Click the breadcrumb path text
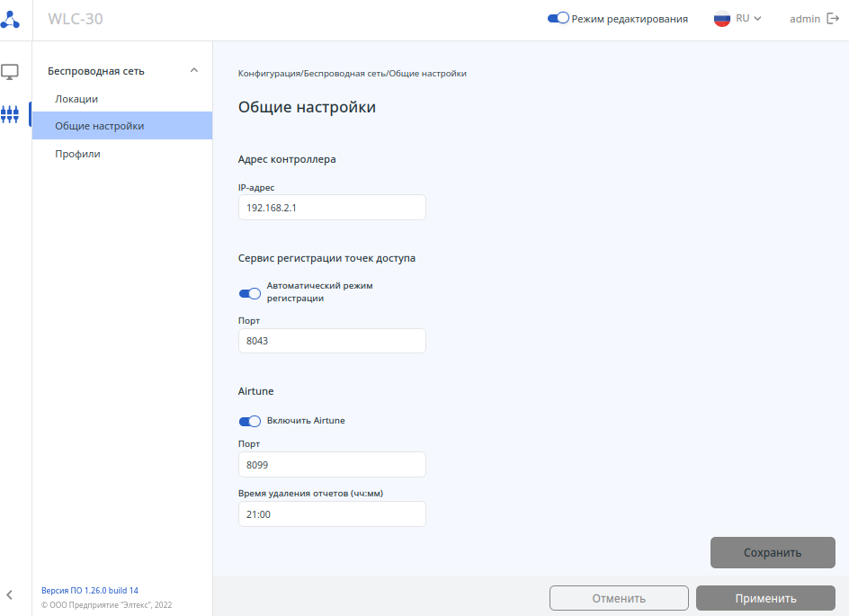This screenshot has width=849, height=616. tap(352, 74)
